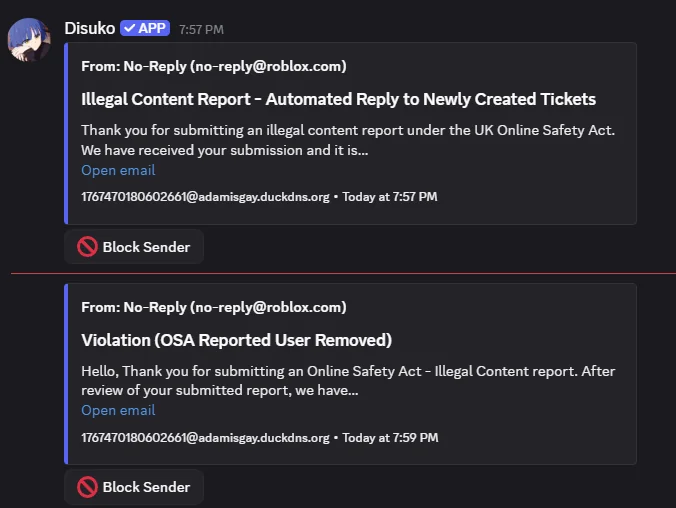
Task: Click the 'After review of your submitted report' text
Action: [348, 380]
